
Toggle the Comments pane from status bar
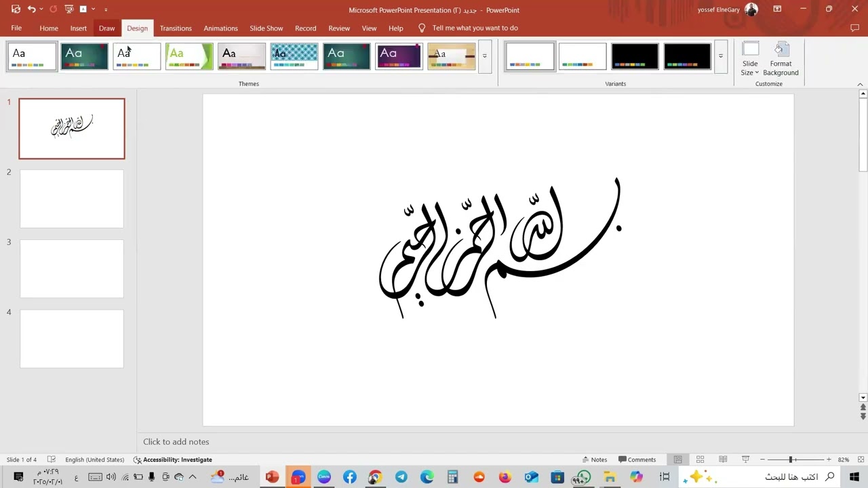[637, 460]
